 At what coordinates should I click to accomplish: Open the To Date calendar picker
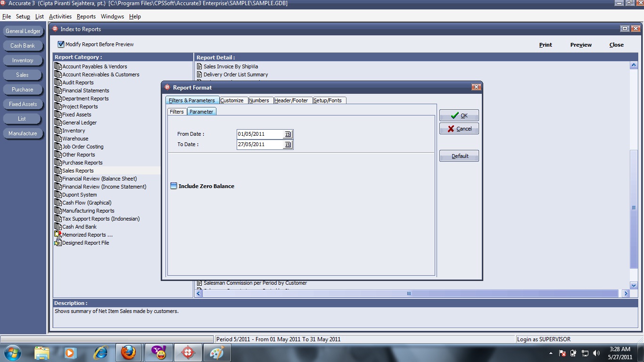[288, 145]
